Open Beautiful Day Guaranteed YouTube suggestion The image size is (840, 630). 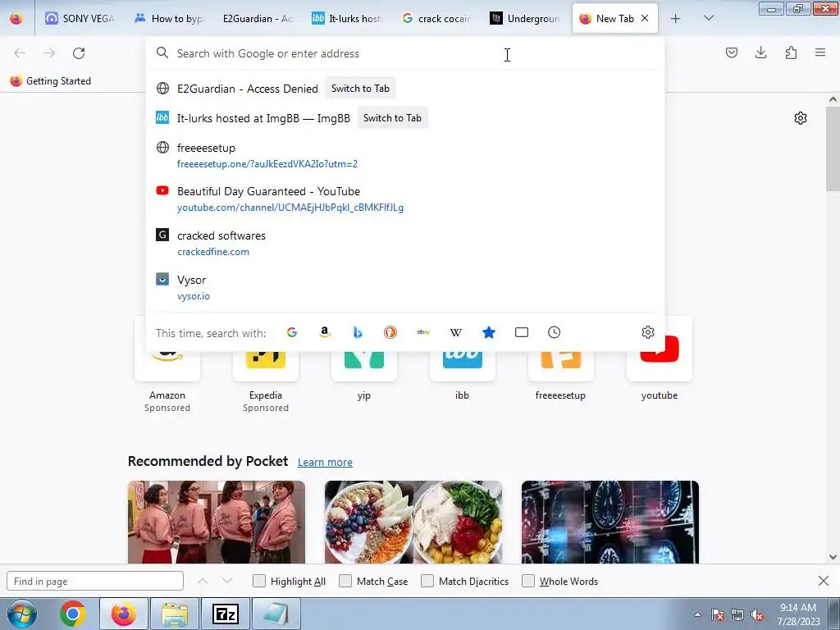pos(405,199)
